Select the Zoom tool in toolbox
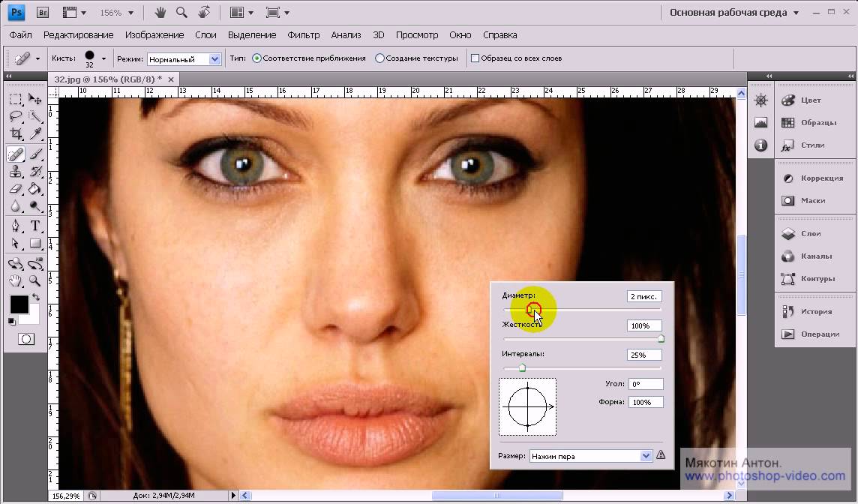Screen dimensions: 858x504 (x=35, y=281)
